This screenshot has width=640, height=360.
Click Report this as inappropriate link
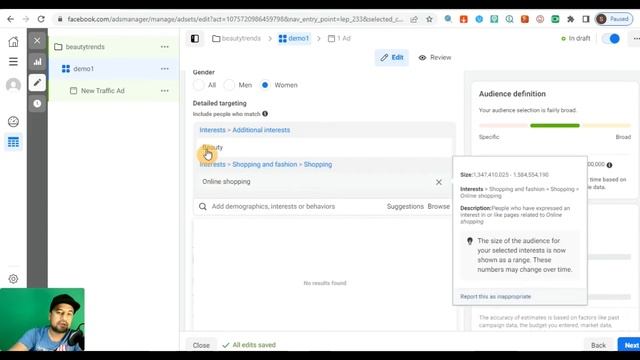496,297
